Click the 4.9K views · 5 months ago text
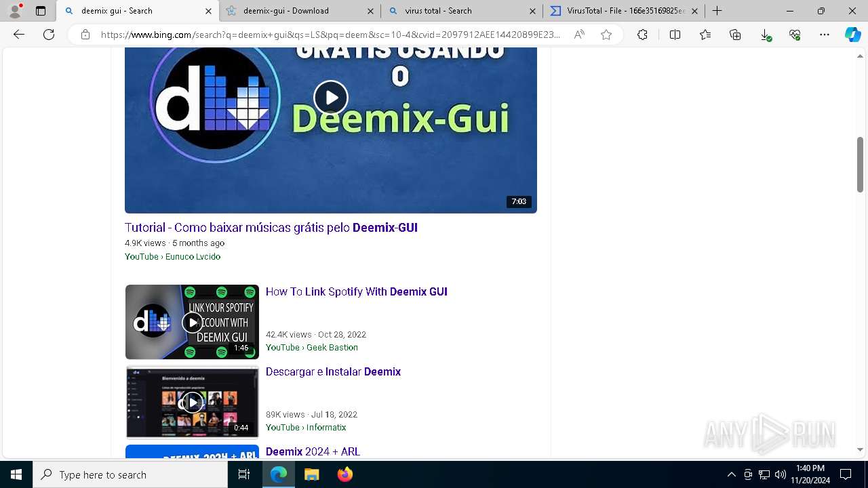The height and width of the screenshot is (488, 868). [x=174, y=243]
